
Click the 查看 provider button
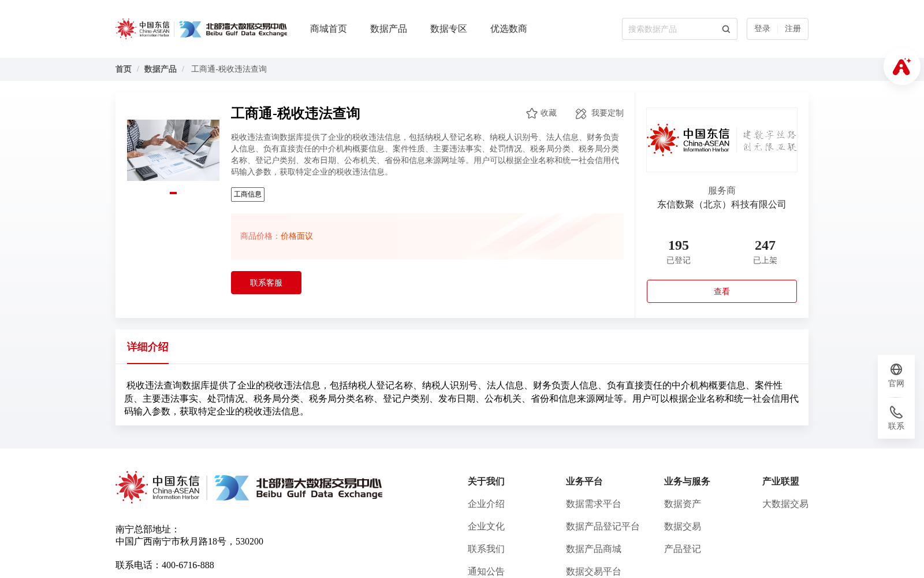pos(722,291)
